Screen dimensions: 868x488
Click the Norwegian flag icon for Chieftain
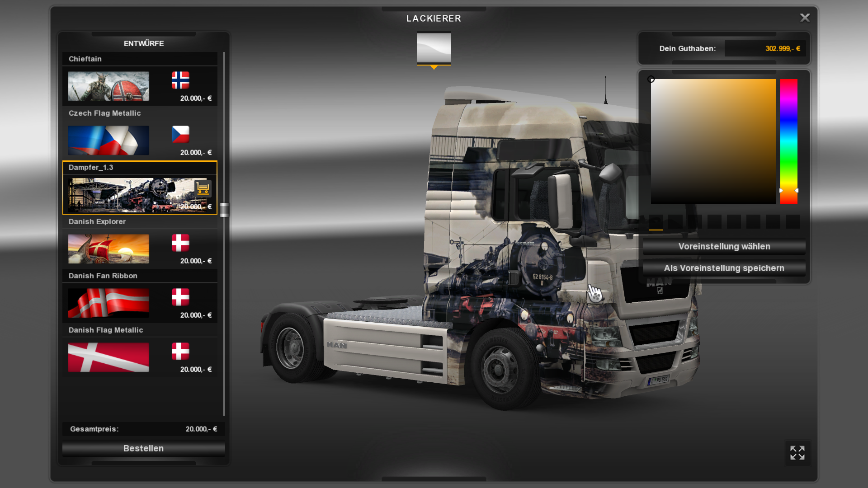180,80
